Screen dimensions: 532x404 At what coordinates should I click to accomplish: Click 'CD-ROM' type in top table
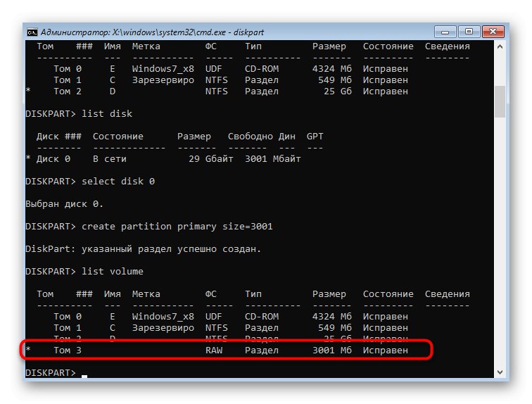(x=262, y=69)
